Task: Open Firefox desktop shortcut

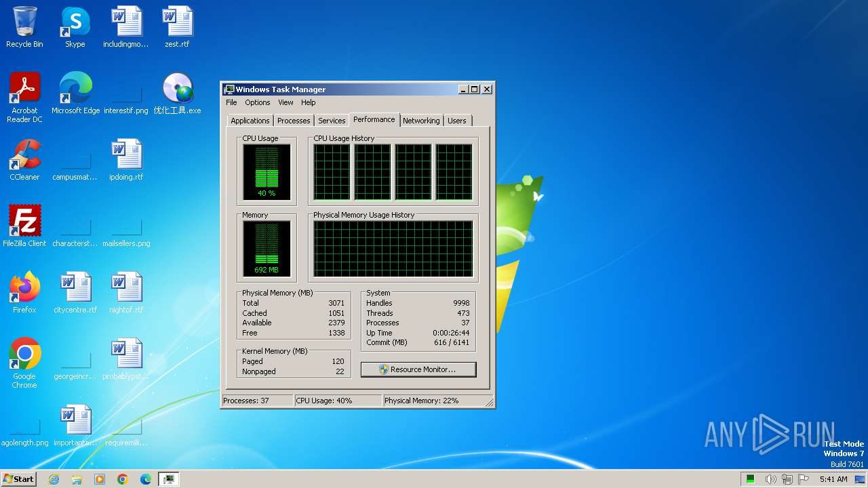Action: (24, 293)
